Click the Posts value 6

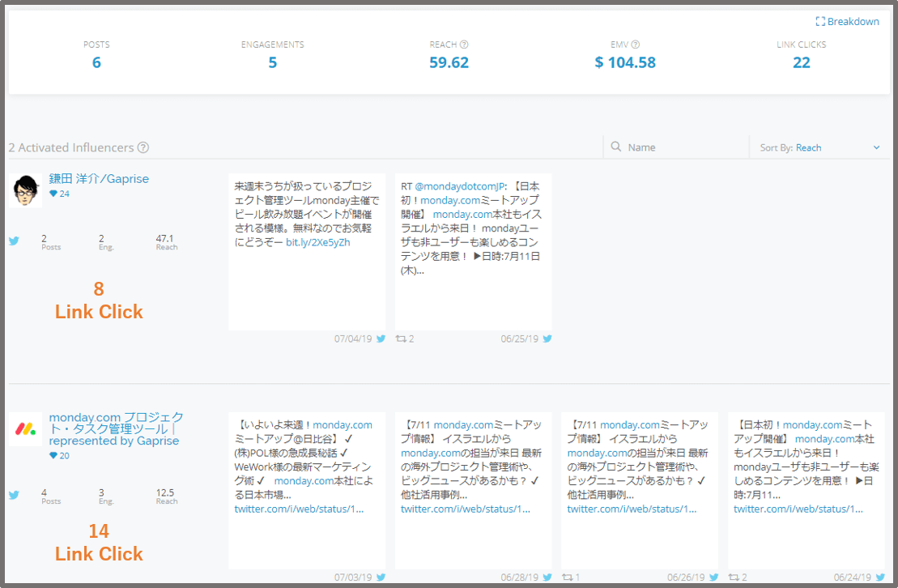(x=96, y=62)
